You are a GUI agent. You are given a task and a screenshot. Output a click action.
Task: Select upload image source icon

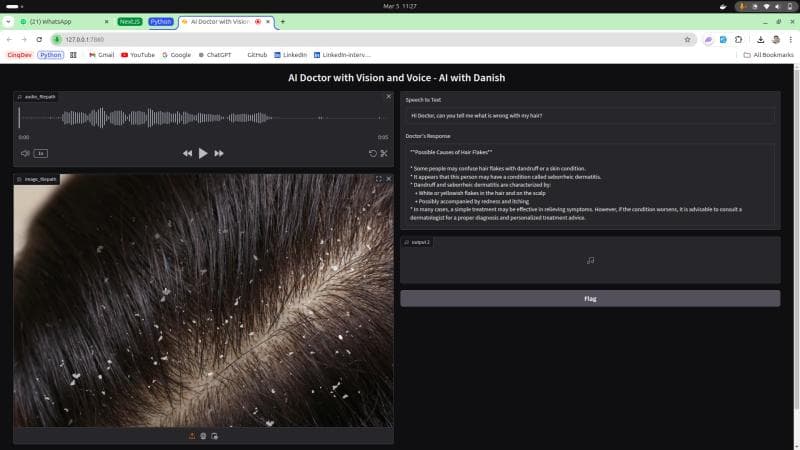(192, 435)
